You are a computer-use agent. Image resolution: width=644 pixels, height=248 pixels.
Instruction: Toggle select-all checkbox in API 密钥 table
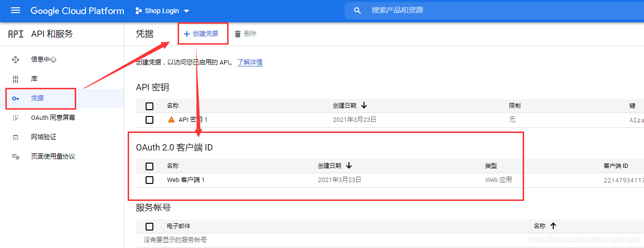point(149,106)
